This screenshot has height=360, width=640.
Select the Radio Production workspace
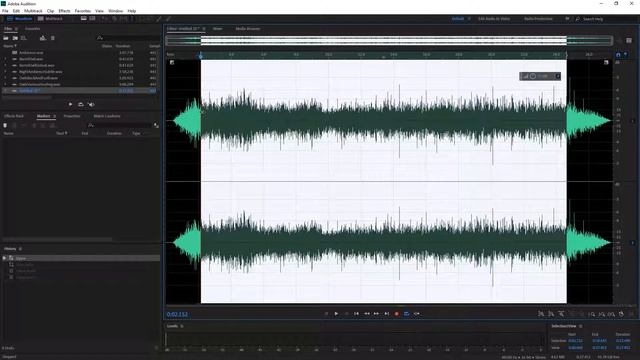[x=538, y=19]
